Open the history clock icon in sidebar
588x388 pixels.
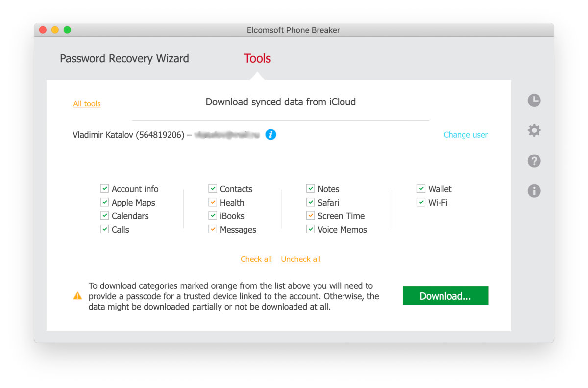(x=534, y=100)
